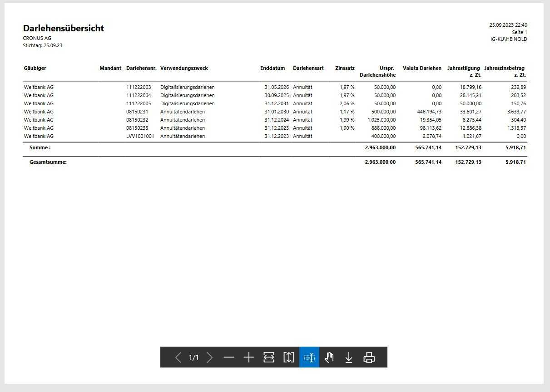550x392 pixels.
Task: Click loan number 111222003
Action: (x=139, y=87)
